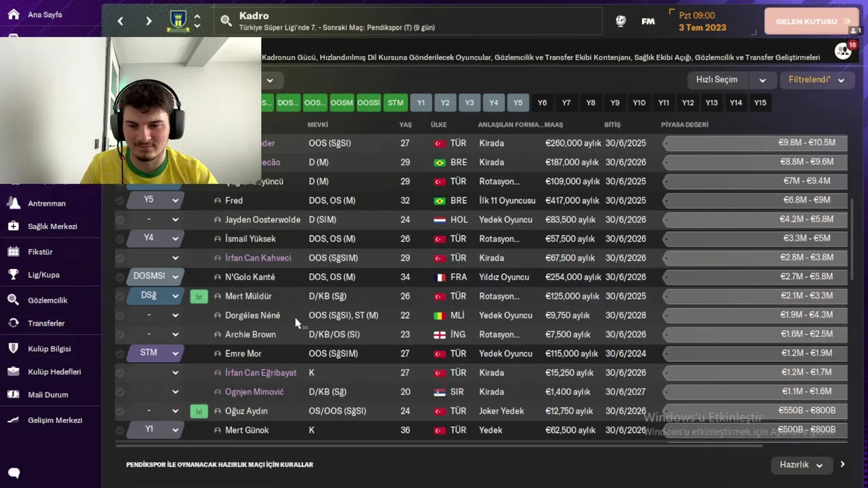Viewport: 868px width, 488px height.
Task: Click the green İzl badge beside Oğuz Aydın
Action: [x=199, y=411]
